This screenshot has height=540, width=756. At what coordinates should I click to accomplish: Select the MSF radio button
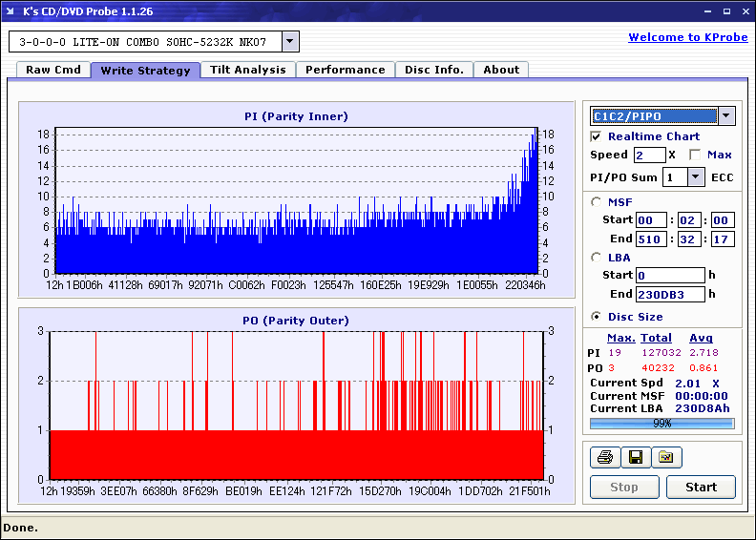pyautogui.click(x=597, y=201)
